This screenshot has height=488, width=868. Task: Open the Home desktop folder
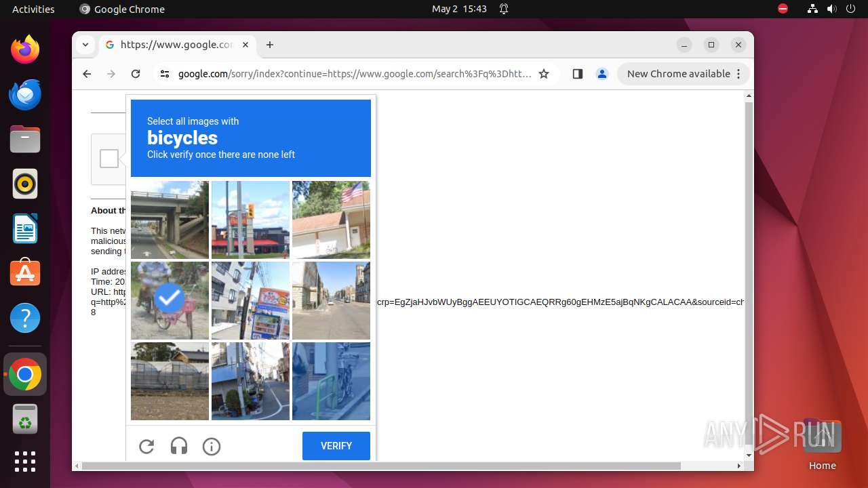pos(822,445)
